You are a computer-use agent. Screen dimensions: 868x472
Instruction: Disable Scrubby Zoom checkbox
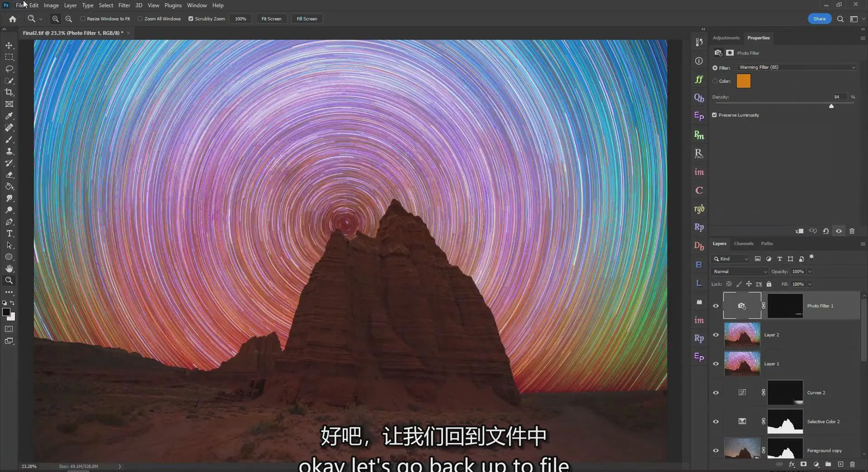point(191,19)
